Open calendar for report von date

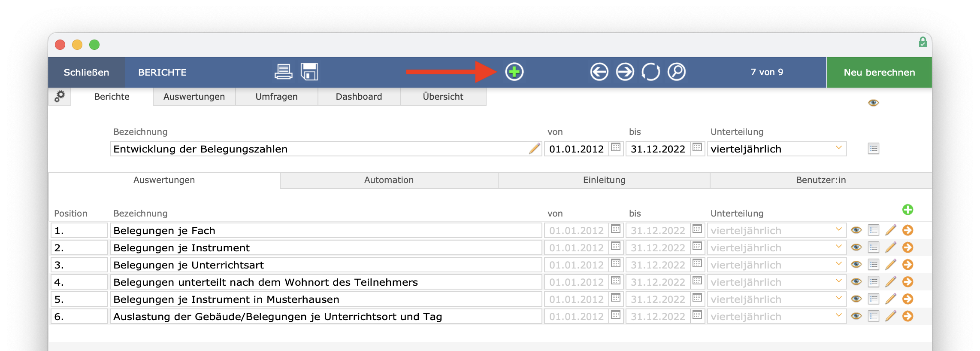[x=616, y=148]
